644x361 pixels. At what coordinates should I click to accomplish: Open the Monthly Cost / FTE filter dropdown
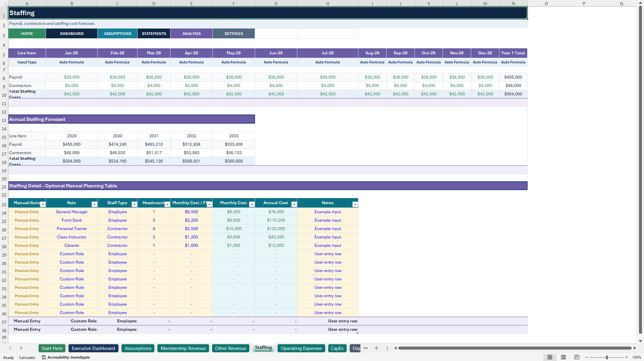coord(209,205)
